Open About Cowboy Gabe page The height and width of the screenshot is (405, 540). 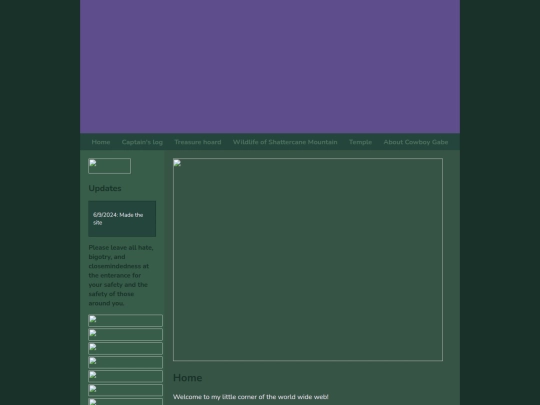416,142
